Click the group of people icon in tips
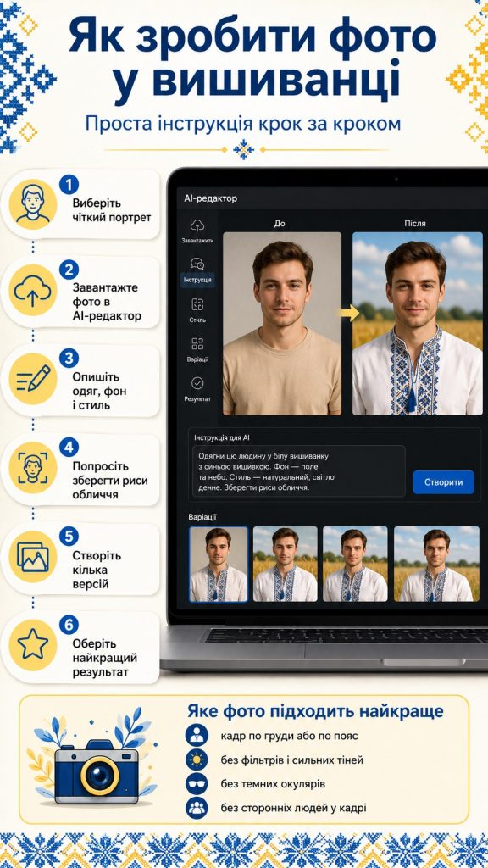488x868 pixels. coord(197,808)
